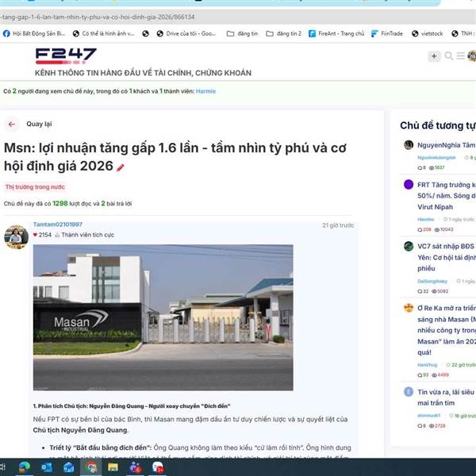This screenshot has height=476, width=476.
Task: Open user profile avatar in site header
Action: pyautogui.click(x=472, y=56)
